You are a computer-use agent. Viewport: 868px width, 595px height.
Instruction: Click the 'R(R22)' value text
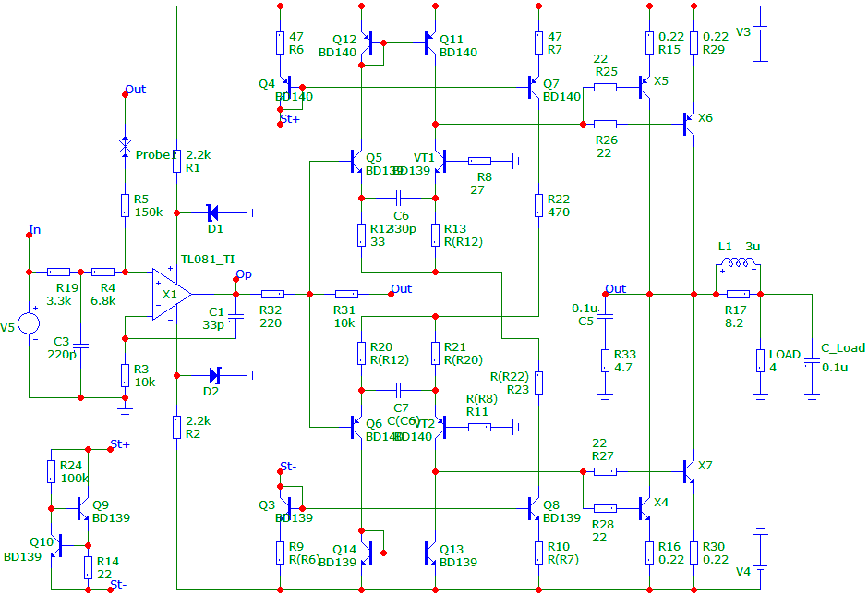(510, 377)
